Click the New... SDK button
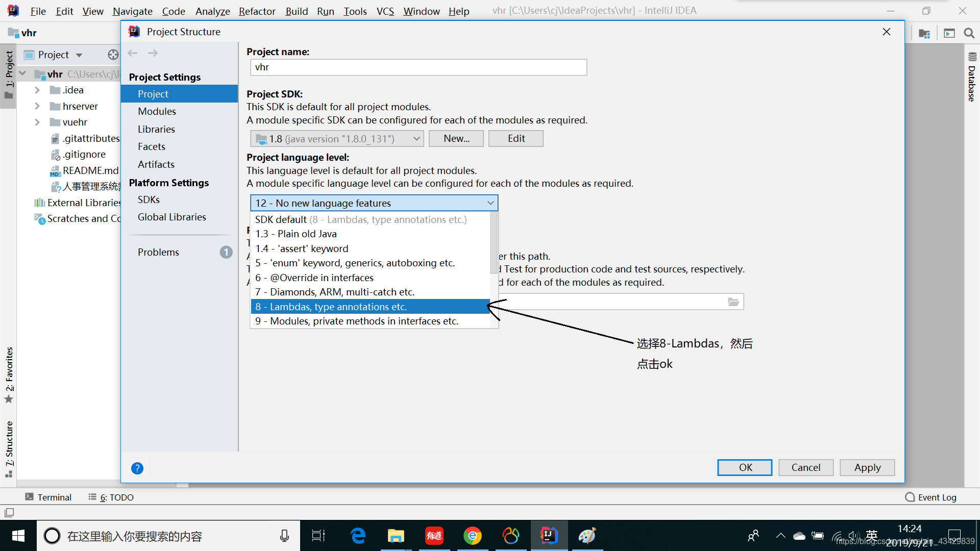 coord(456,139)
